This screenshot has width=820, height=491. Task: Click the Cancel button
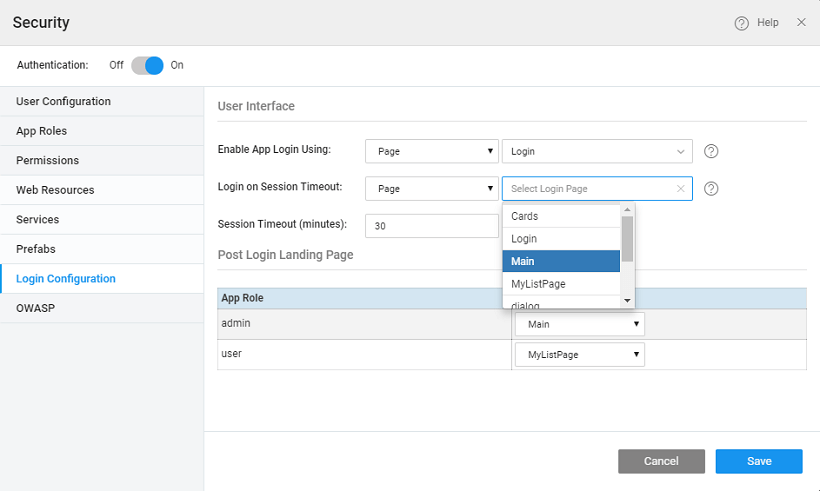click(661, 461)
